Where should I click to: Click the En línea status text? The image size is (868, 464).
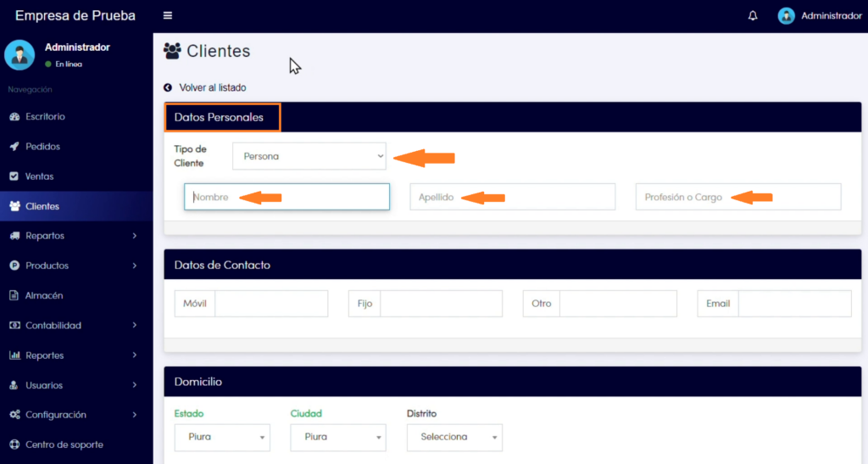[x=69, y=64]
